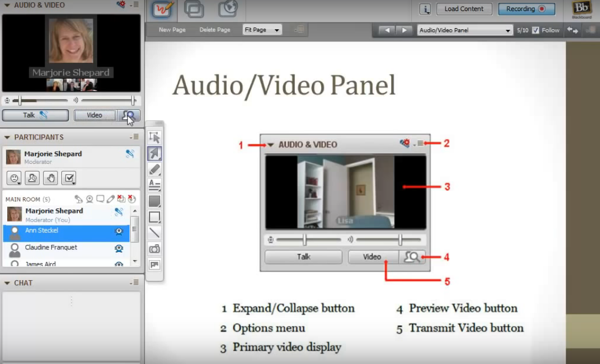
Task: Click the information icon button
Action: click(x=424, y=9)
